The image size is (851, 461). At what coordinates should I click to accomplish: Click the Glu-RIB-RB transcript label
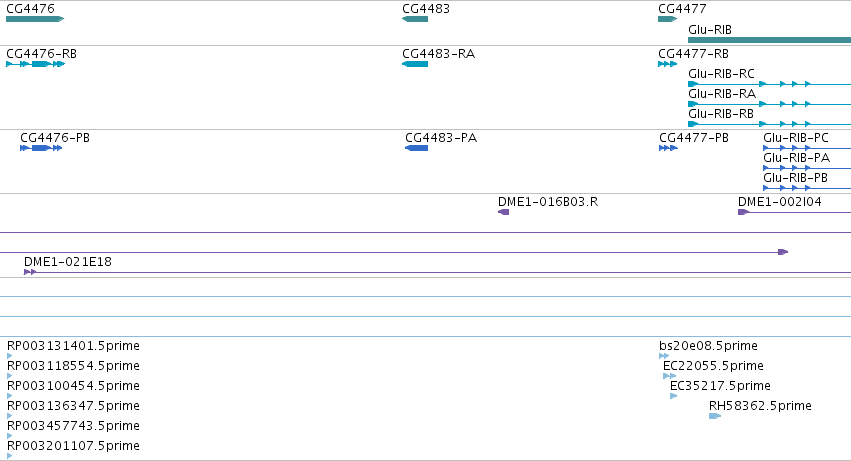(721, 114)
